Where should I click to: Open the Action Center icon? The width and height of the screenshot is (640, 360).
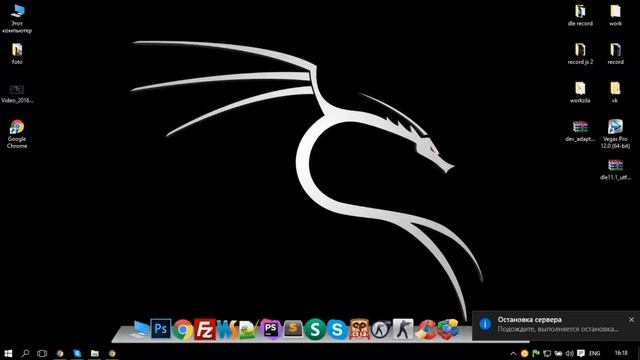(x=581, y=353)
